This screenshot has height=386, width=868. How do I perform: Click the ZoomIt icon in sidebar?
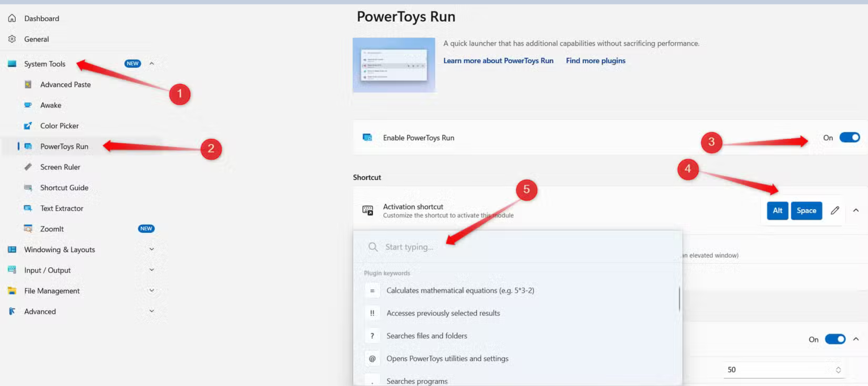tap(28, 229)
